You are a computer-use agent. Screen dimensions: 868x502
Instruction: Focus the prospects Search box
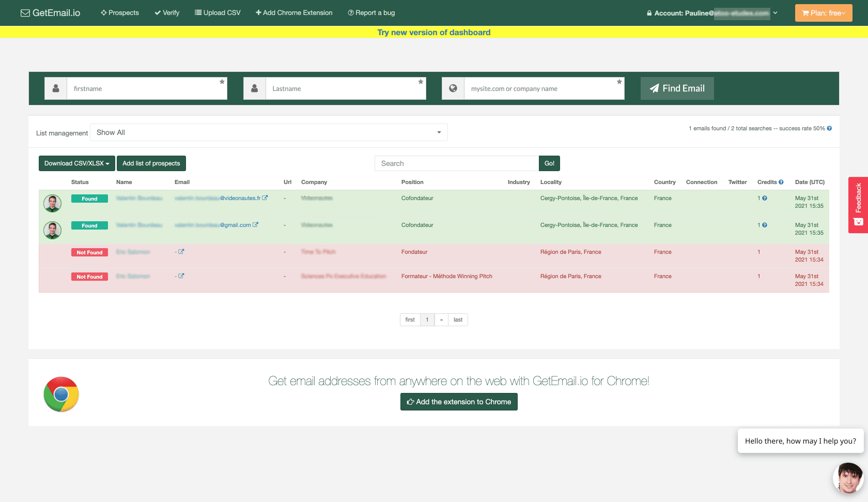(x=457, y=163)
